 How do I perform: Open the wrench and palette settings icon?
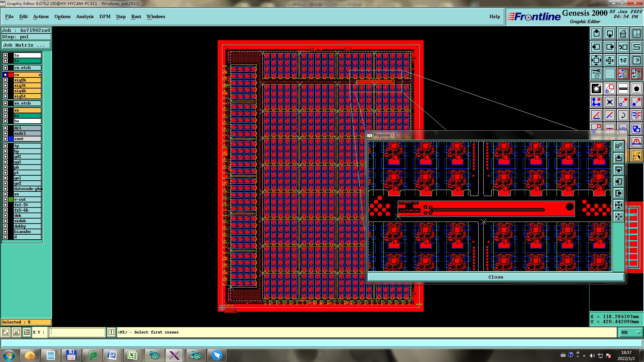click(x=596, y=74)
